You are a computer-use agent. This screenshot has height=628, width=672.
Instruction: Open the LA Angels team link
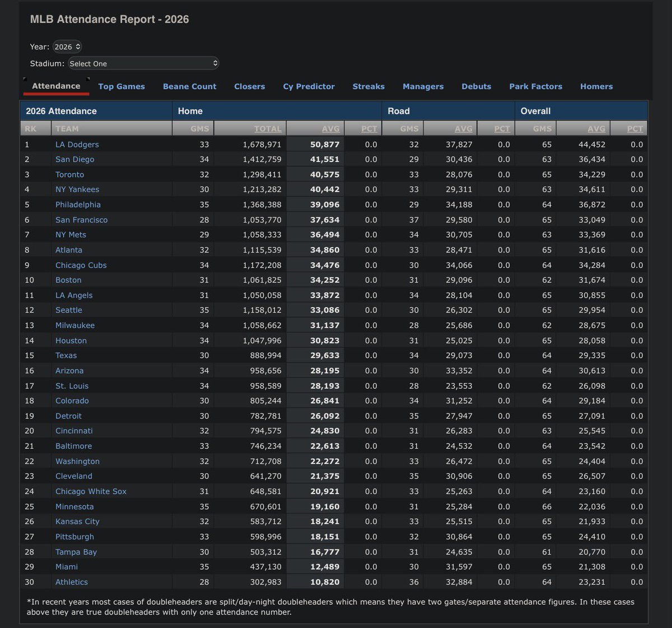pos(74,295)
